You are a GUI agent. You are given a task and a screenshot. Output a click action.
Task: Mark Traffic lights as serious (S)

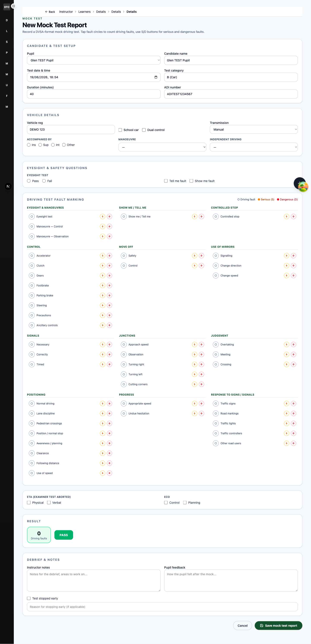(x=287, y=423)
